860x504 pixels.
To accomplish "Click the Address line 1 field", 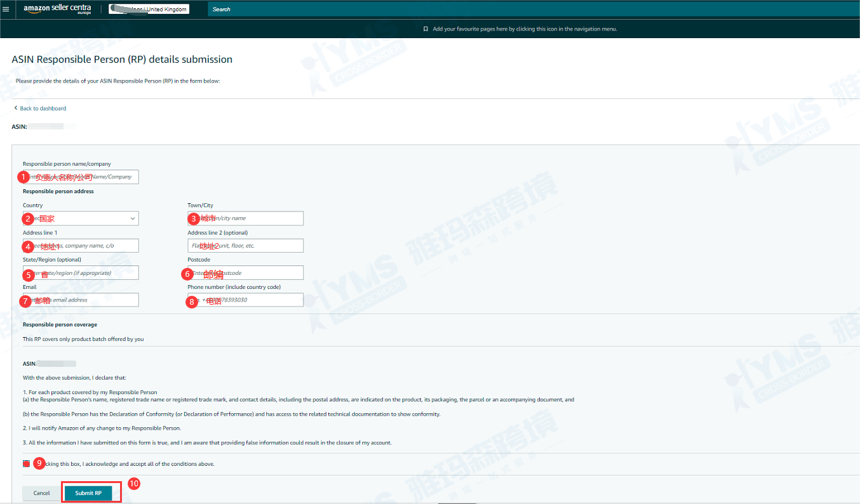I will tap(81, 246).
